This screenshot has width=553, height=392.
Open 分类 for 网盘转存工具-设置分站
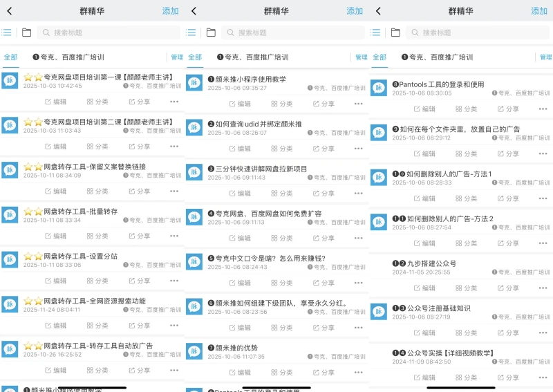[x=97, y=281]
